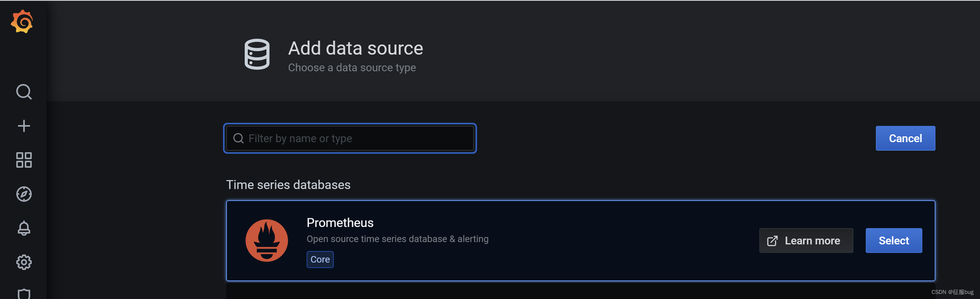
Task: Open the Server Admin shield icon
Action: [24, 294]
